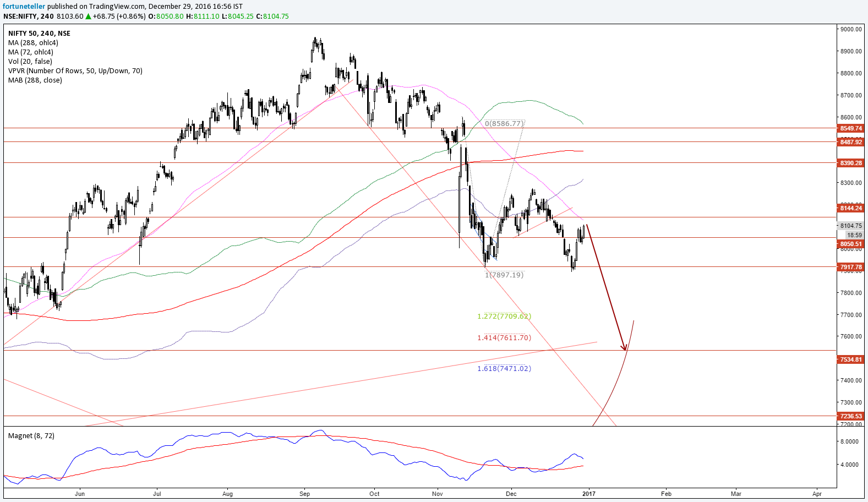Click the 8144.24 price level tag
The image size is (868, 502).
pos(850,208)
